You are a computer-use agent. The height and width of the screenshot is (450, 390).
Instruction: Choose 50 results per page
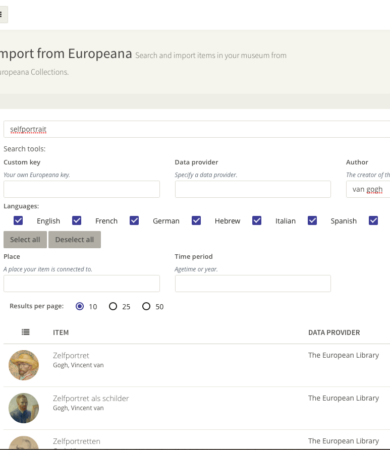146,306
